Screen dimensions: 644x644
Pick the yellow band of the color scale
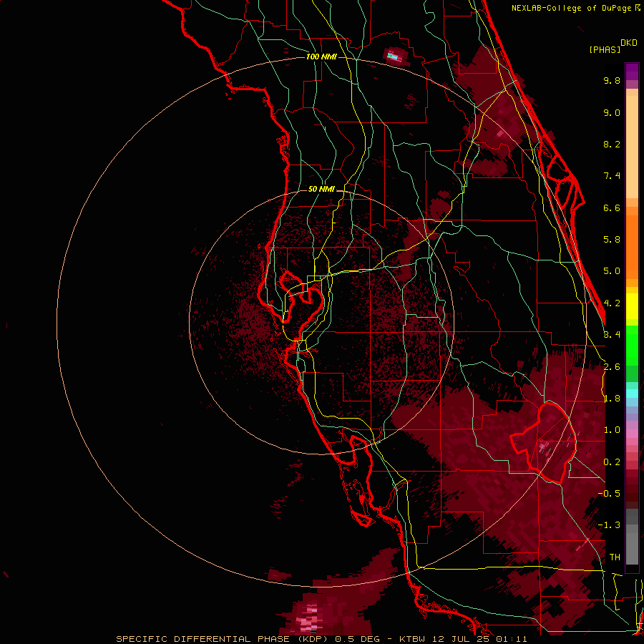pos(632,306)
